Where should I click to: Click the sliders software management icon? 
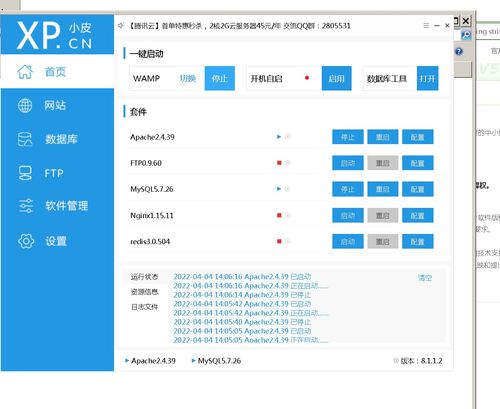point(26,206)
